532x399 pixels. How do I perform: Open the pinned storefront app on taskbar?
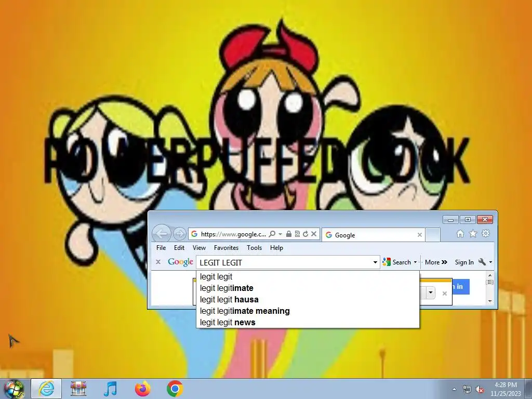coord(78,389)
